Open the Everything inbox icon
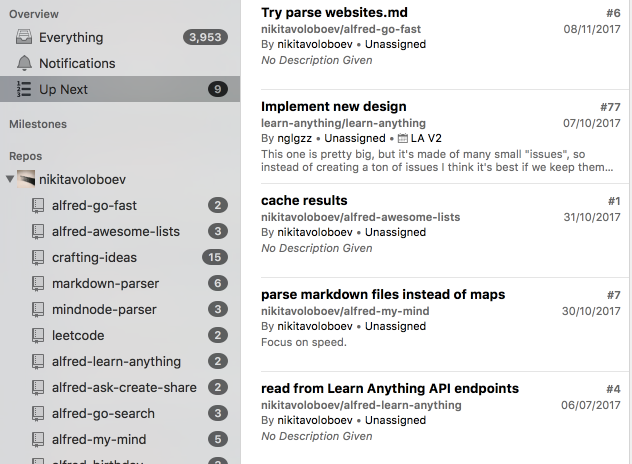Screen dimensions: 632x464 24,37
